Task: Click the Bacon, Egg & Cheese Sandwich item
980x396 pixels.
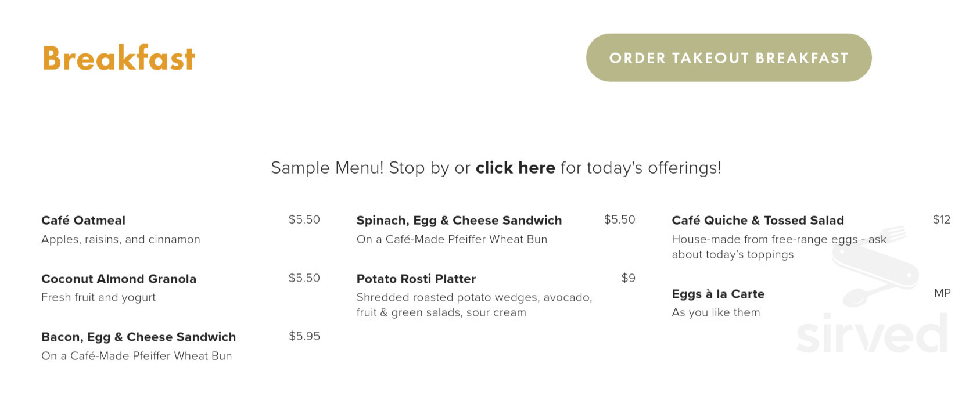Action: (138, 337)
